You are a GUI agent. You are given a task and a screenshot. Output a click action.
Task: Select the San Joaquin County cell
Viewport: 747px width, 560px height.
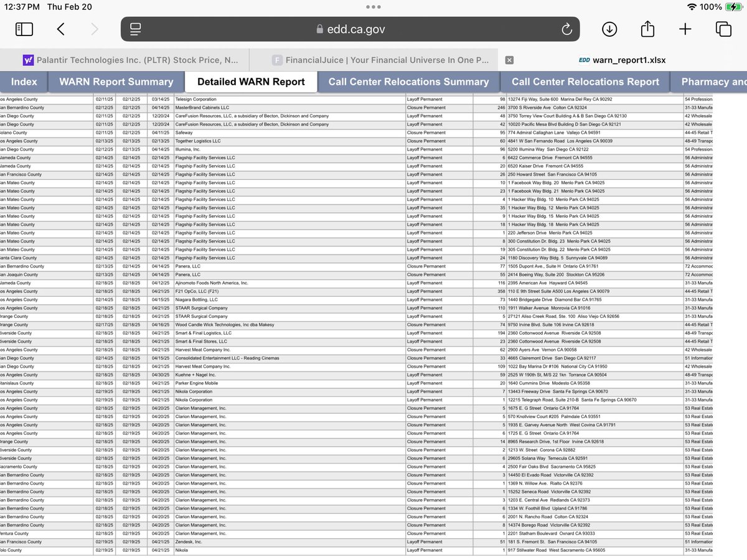coord(46,274)
